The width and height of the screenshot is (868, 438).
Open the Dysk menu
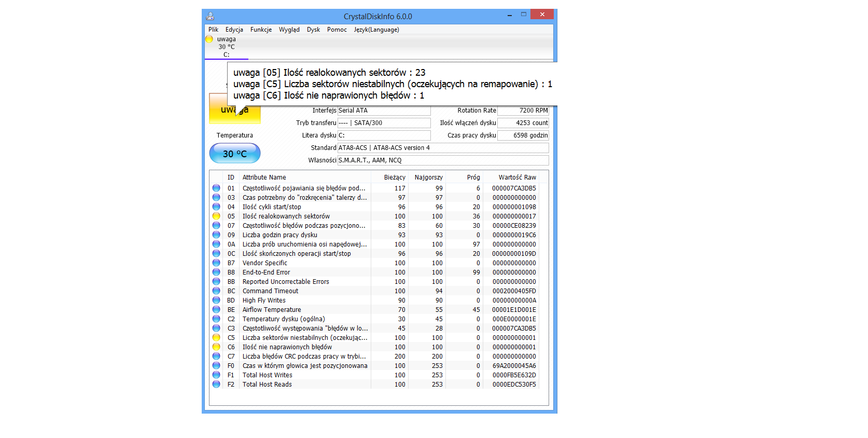313,30
